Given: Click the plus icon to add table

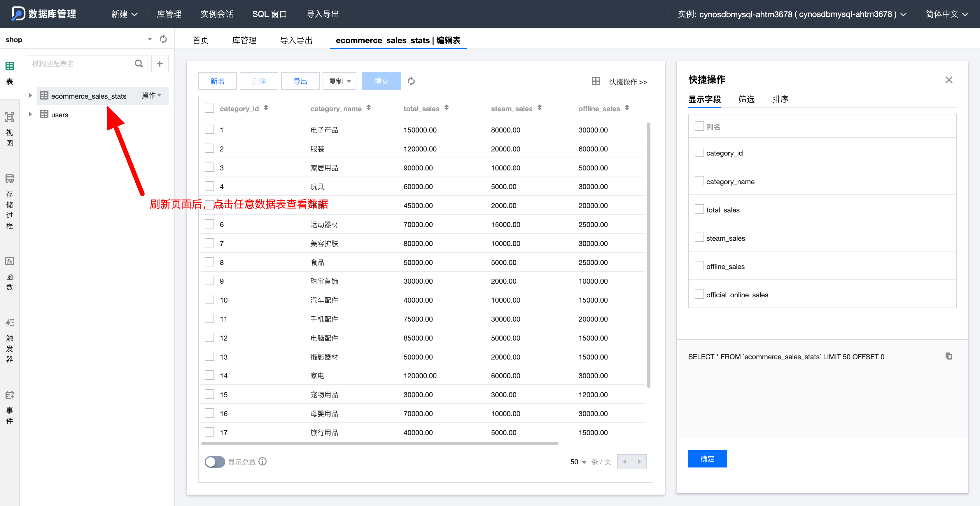Looking at the screenshot, I should [x=160, y=64].
